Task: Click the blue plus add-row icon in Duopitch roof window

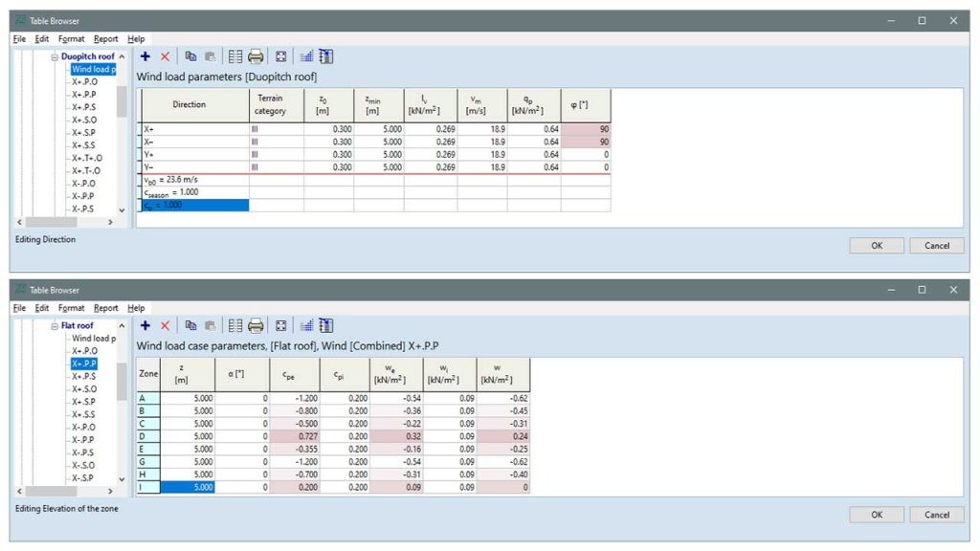Action: click(145, 57)
